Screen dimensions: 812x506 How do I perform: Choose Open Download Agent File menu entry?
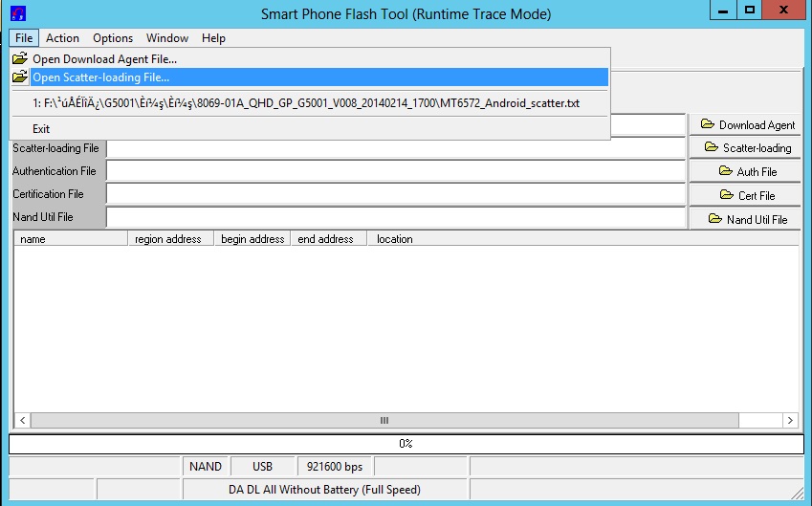(310, 58)
